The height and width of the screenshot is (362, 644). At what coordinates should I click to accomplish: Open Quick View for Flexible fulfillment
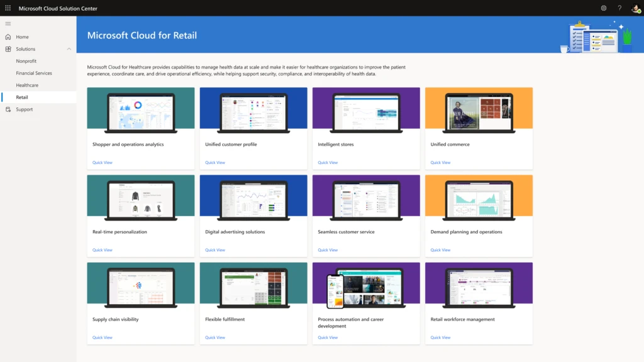[x=214, y=337]
